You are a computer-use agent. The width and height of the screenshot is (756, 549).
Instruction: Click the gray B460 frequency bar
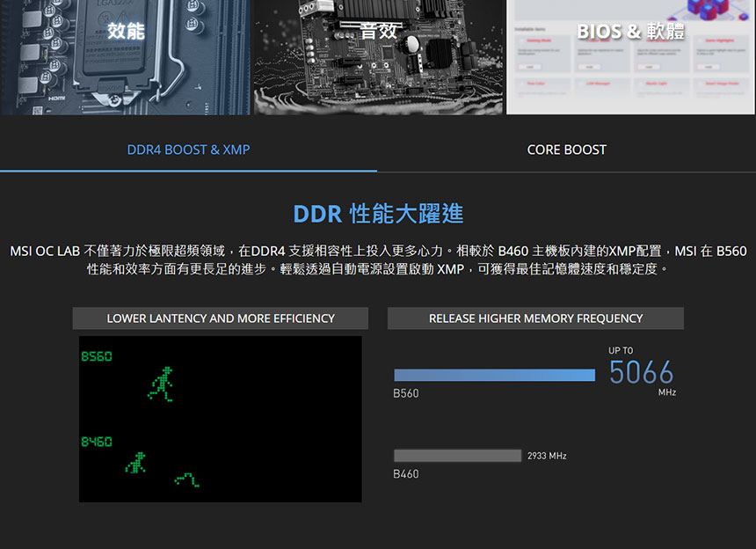457,456
